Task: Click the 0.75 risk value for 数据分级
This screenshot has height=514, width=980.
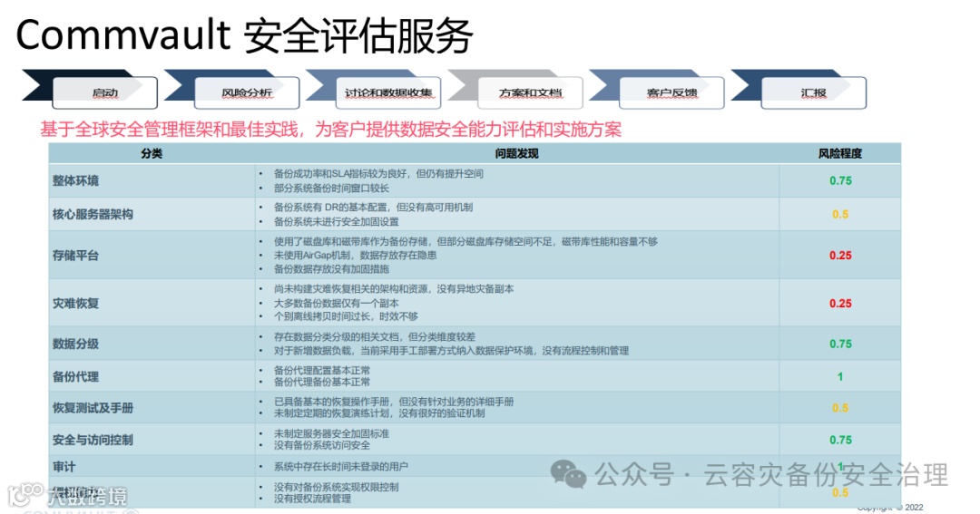Action: (840, 344)
